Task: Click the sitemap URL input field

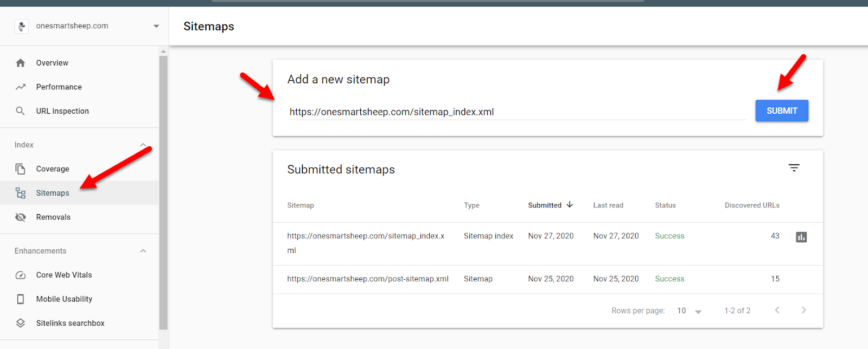Action: [x=517, y=112]
